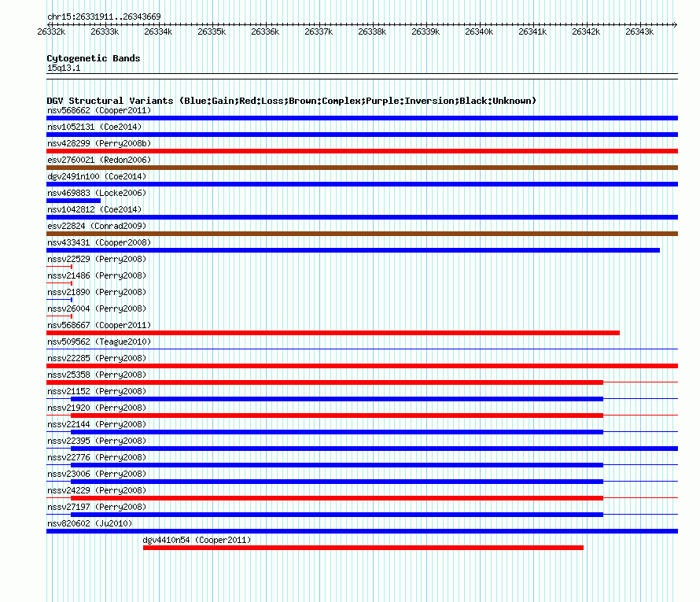Click the 26342k ruler tick label
700x602 pixels.
pos(586,31)
